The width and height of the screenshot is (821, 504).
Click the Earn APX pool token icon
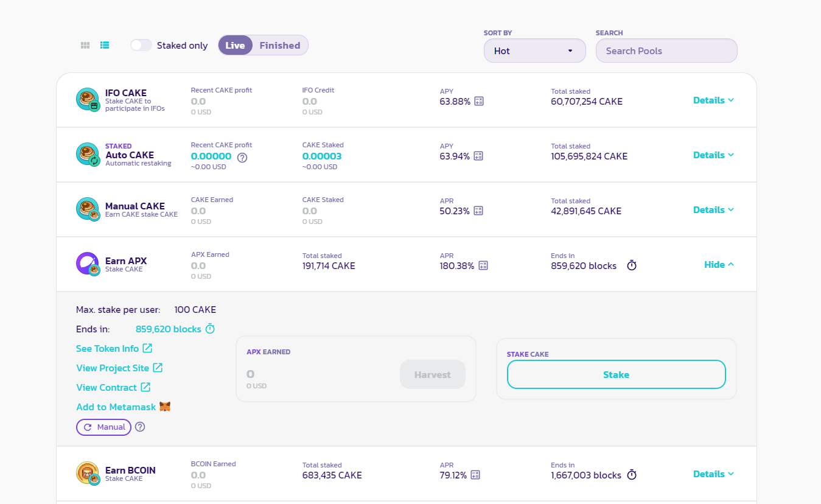pos(88,264)
